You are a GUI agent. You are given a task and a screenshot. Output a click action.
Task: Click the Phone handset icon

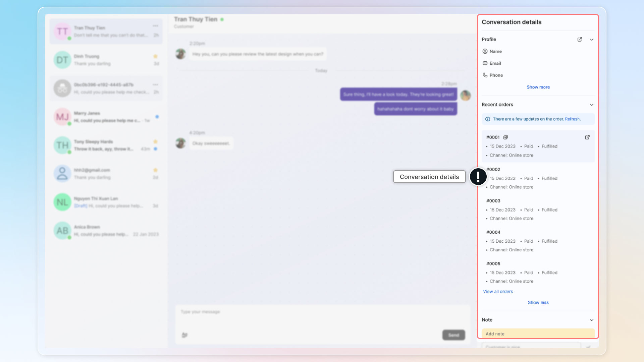tap(485, 75)
